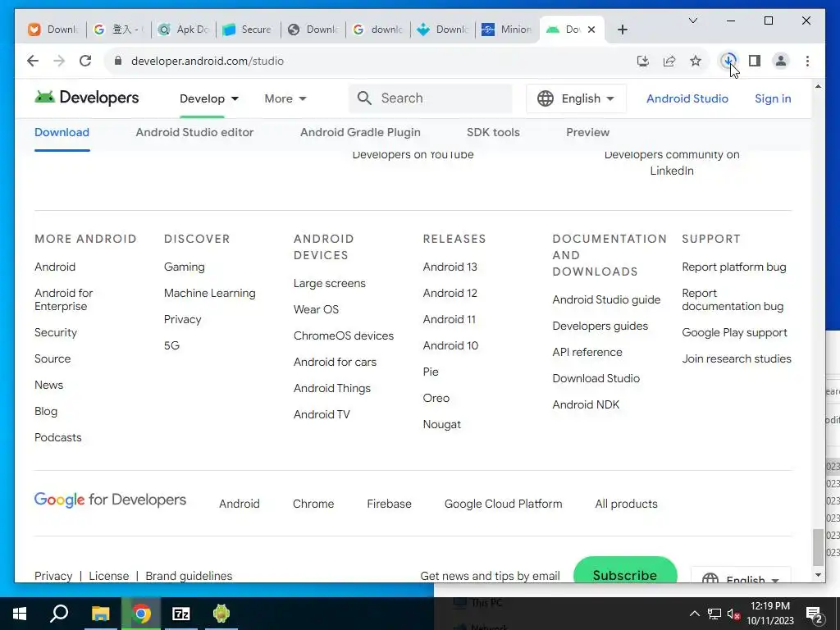Click the tab search chevron
840x630 pixels.
click(x=692, y=21)
